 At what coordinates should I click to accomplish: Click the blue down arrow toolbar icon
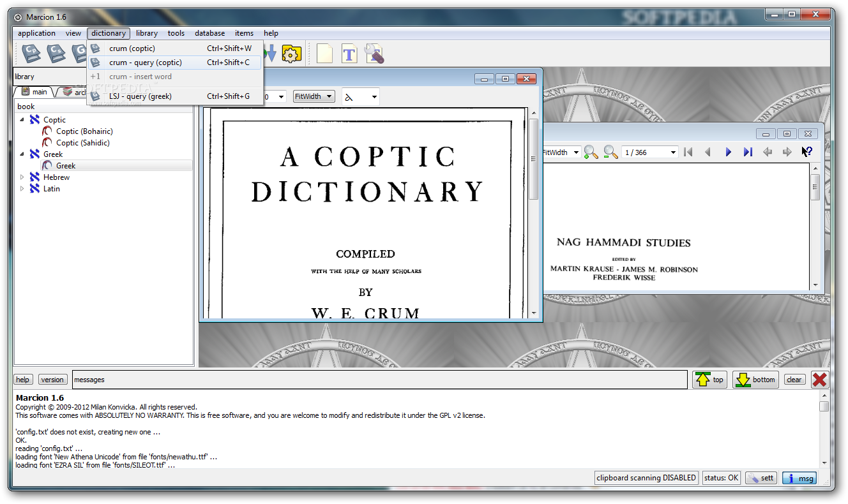coord(271,53)
